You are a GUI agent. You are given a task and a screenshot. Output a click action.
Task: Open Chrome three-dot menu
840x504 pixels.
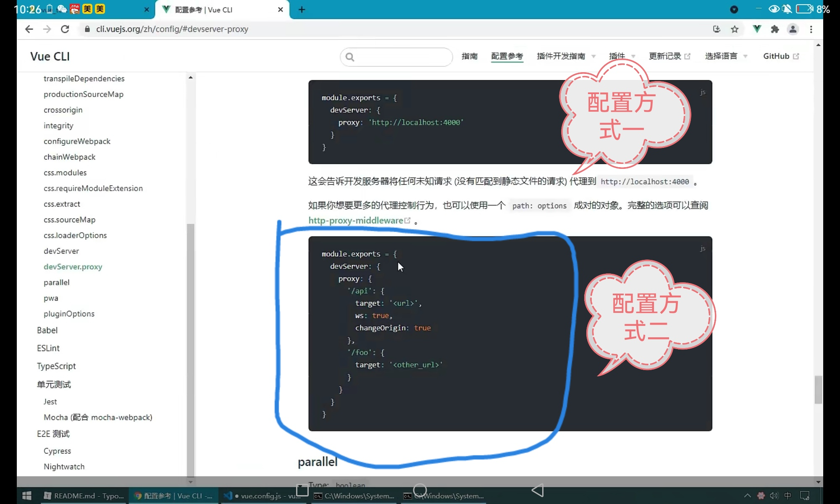[x=811, y=29]
